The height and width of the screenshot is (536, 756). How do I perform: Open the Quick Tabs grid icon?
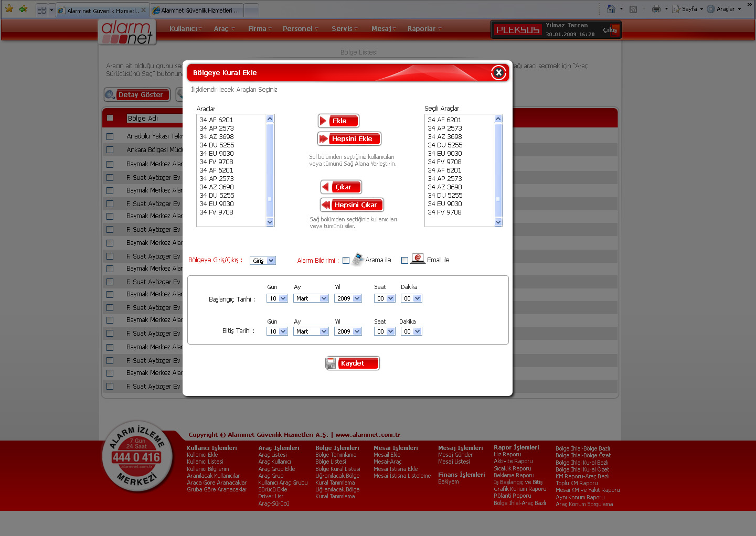tap(42, 9)
